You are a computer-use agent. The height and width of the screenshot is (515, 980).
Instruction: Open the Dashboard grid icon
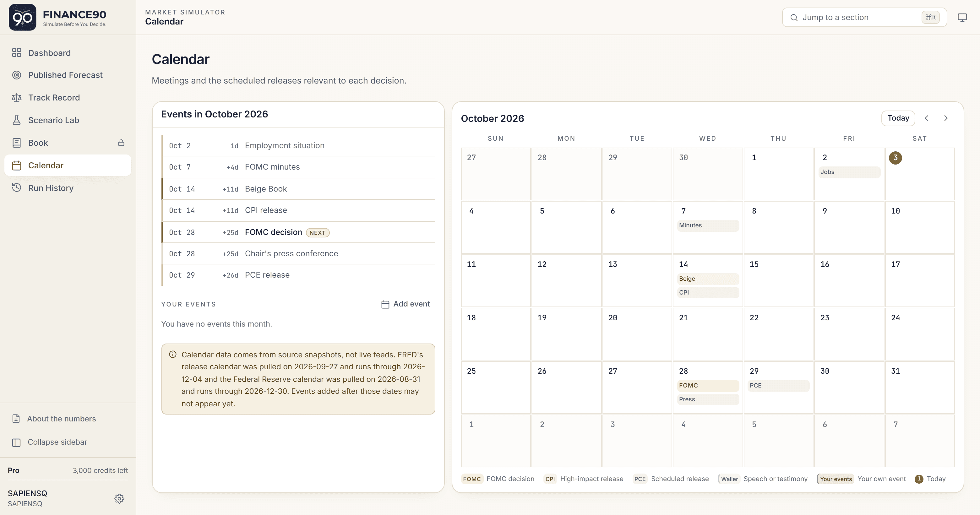click(16, 53)
